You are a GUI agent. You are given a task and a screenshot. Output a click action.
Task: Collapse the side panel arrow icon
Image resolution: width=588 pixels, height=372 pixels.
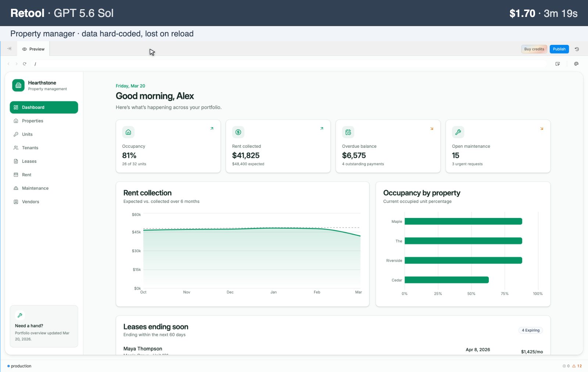[9, 49]
